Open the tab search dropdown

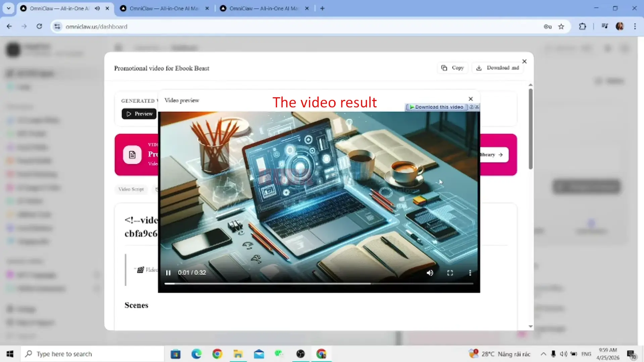pyautogui.click(x=8, y=8)
